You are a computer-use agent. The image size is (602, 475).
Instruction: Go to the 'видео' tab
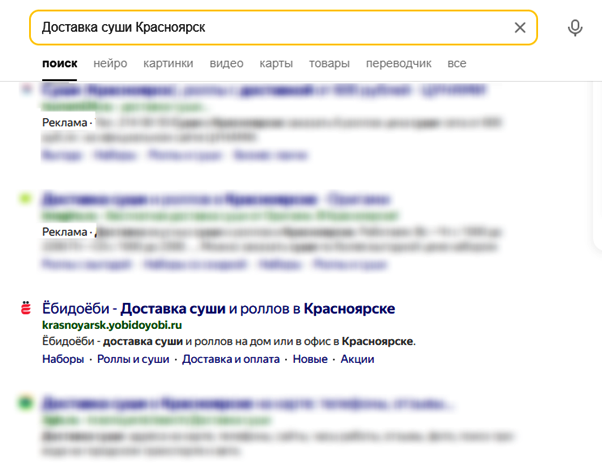click(x=226, y=64)
